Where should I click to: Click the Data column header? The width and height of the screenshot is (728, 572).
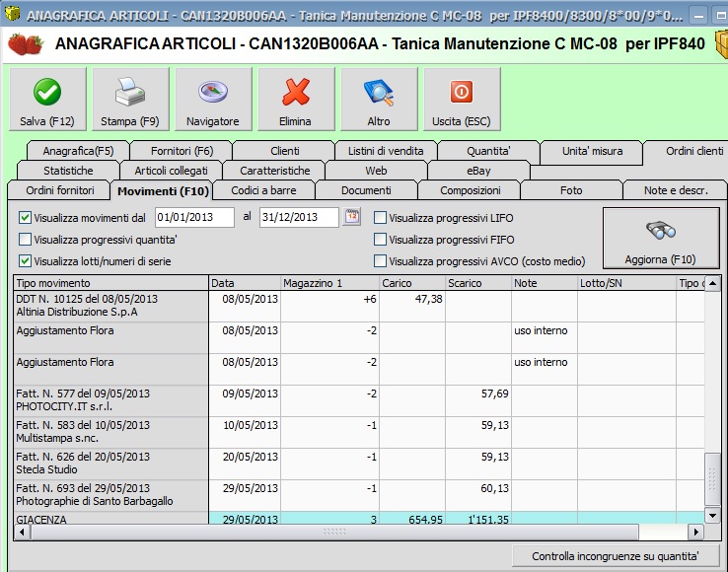[245, 283]
